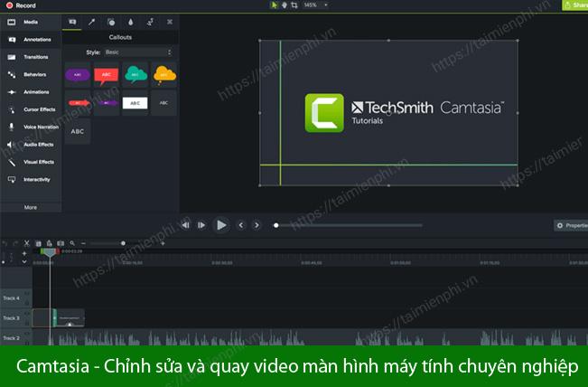The height and width of the screenshot is (387, 588).
Task: Select the arrows and lines annotation icon
Action: 91,22
